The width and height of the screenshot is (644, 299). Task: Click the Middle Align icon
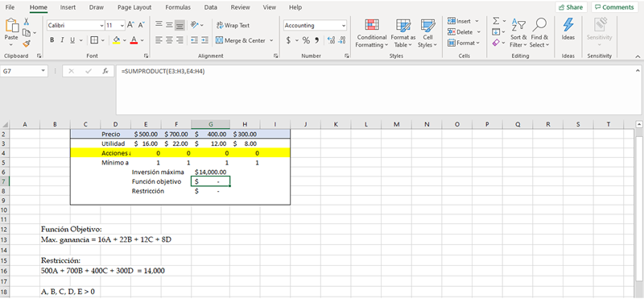pyautogui.click(x=169, y=25)
